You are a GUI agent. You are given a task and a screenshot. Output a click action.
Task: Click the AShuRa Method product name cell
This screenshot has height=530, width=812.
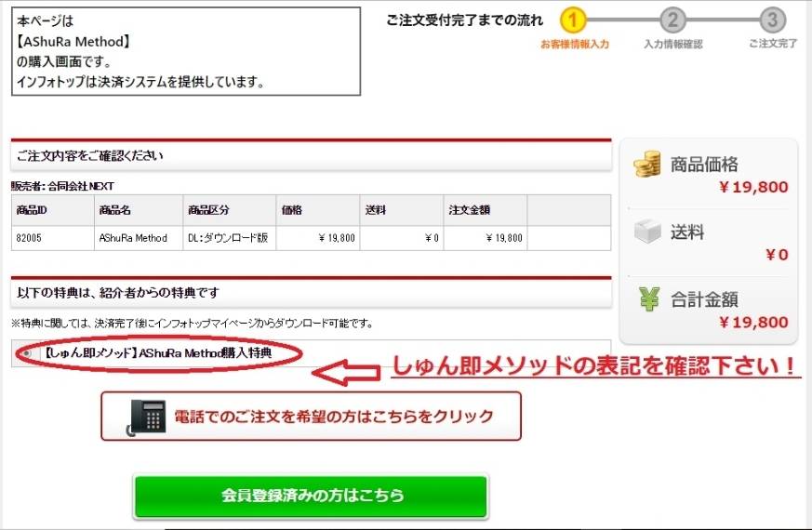132,238
